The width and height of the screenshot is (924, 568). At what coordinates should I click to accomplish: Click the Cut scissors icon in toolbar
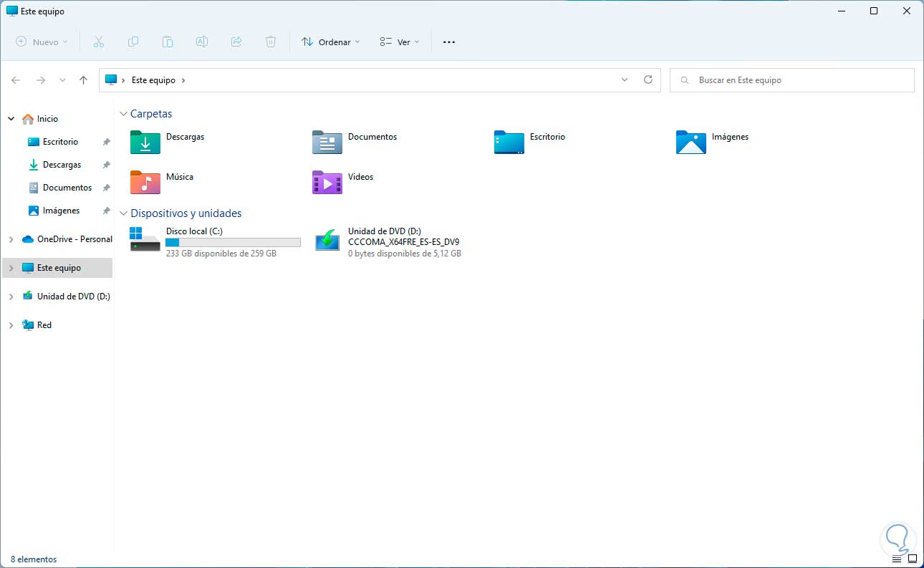[x=99, y=42]
